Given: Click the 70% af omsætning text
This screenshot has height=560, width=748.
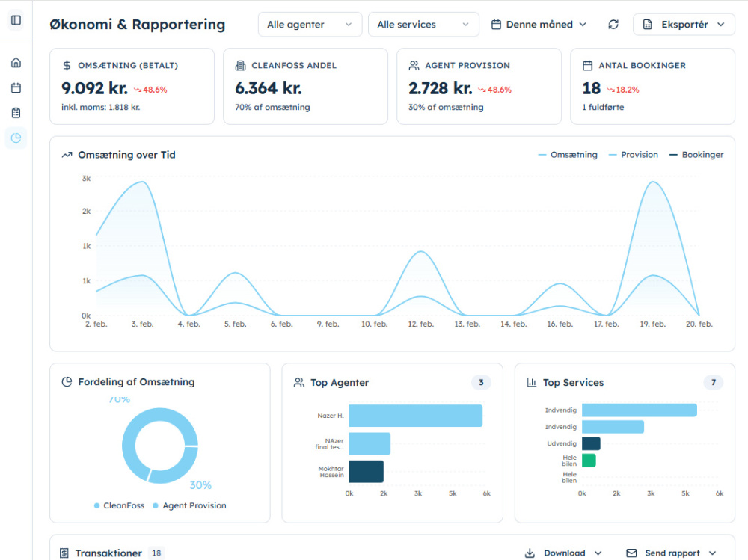Looking at the screenshot, I should (272, 108).
